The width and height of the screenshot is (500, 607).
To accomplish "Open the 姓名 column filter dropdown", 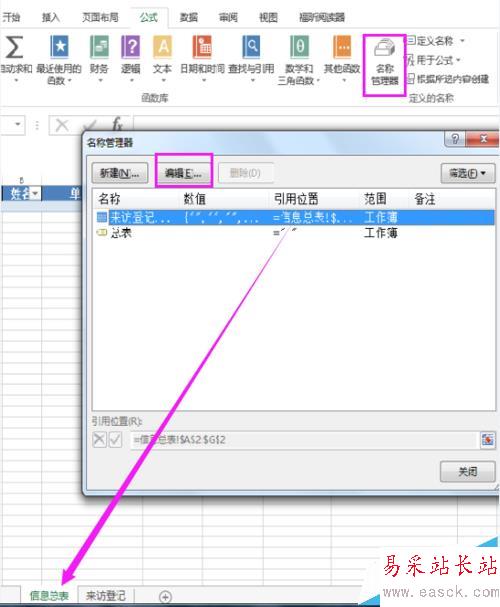I will [35, 193].
